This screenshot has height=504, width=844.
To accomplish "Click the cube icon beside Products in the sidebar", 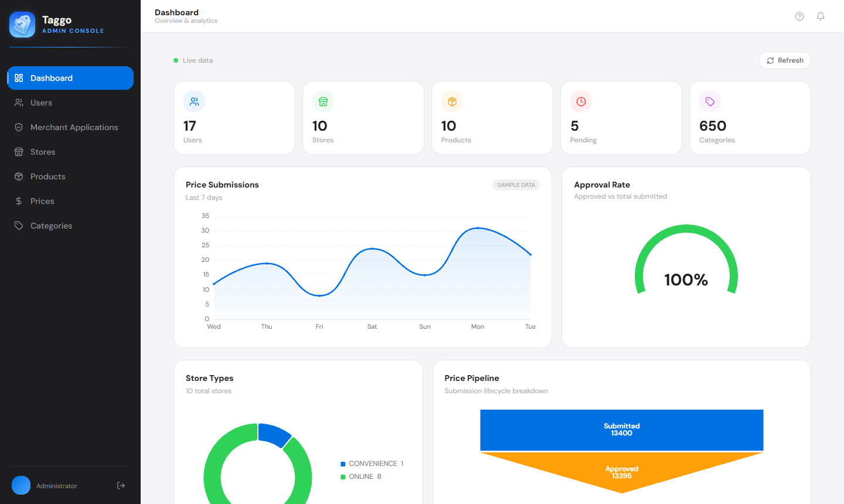I will point(19,176).
